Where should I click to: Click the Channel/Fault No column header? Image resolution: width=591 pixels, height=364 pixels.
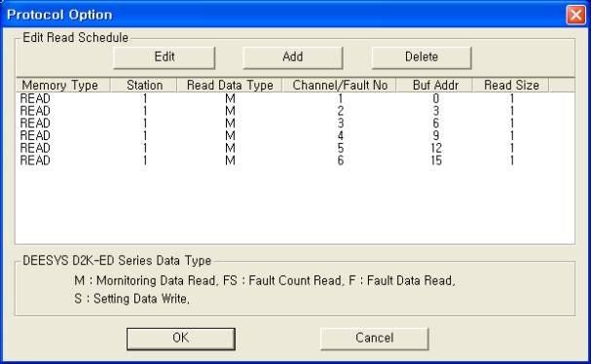coord(339,85)
